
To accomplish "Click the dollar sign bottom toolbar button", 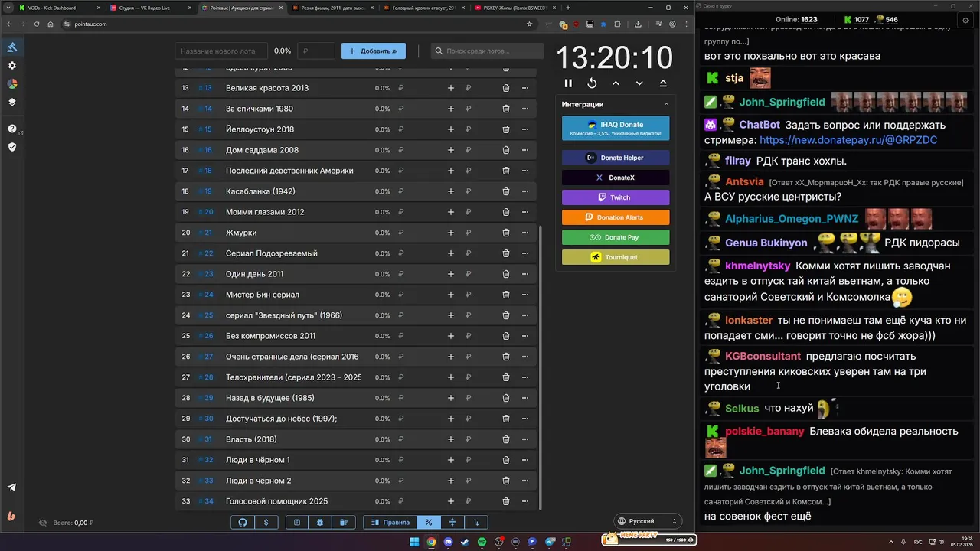I will (x=266, y=522).
